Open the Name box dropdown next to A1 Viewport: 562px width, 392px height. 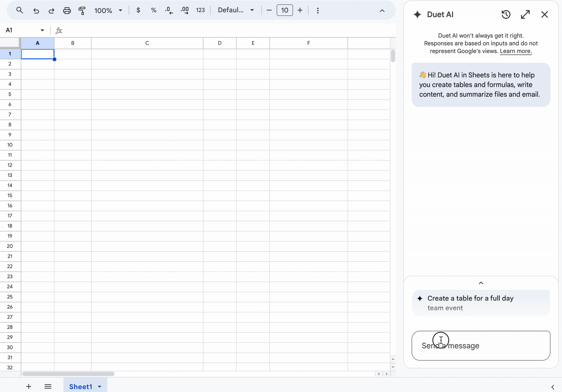42,30
